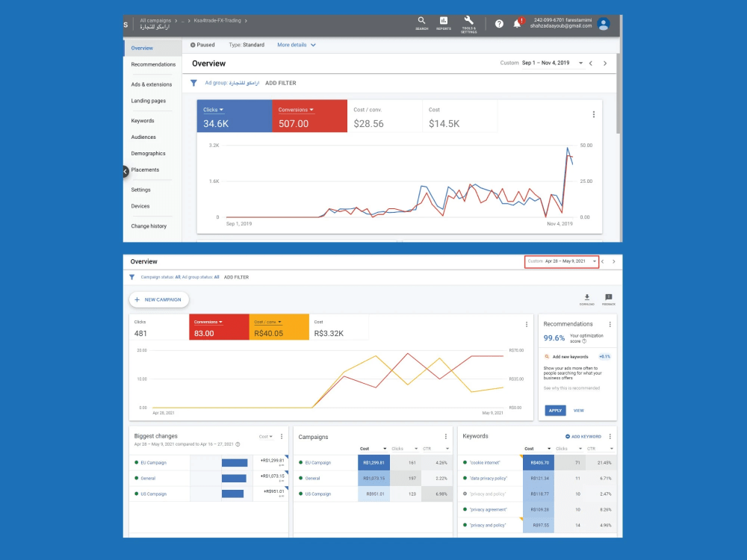Viewport: 747px width, 560px height.
Task: Click the filter funnel beside Ad group filter
Action: 194,83
